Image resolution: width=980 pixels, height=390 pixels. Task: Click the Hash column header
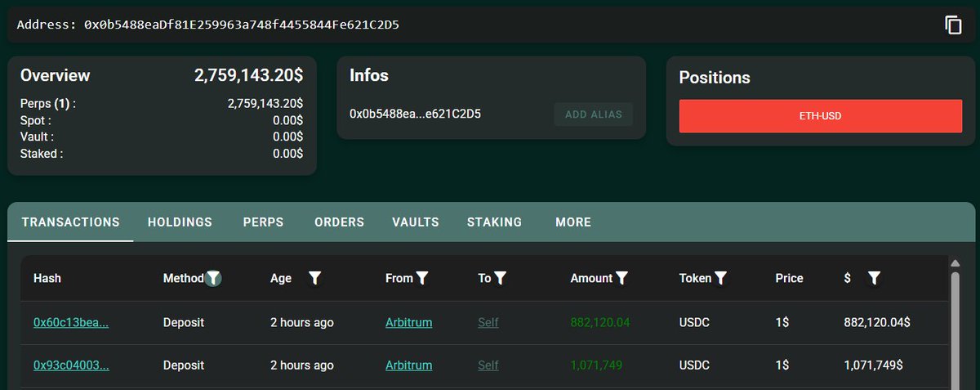(47, 278)
